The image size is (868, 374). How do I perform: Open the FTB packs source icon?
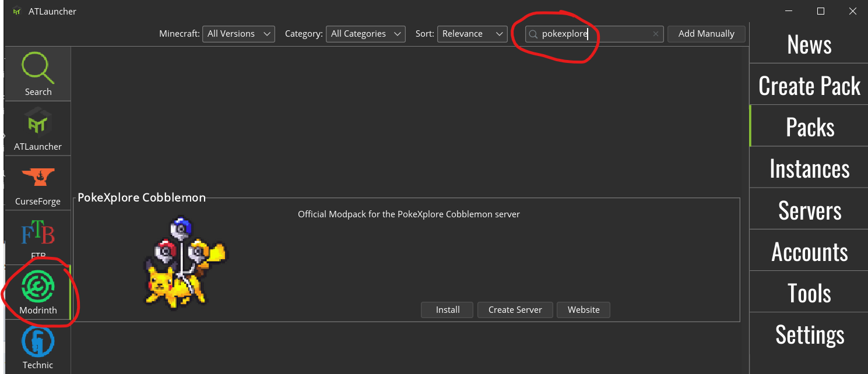click(38, 236)
